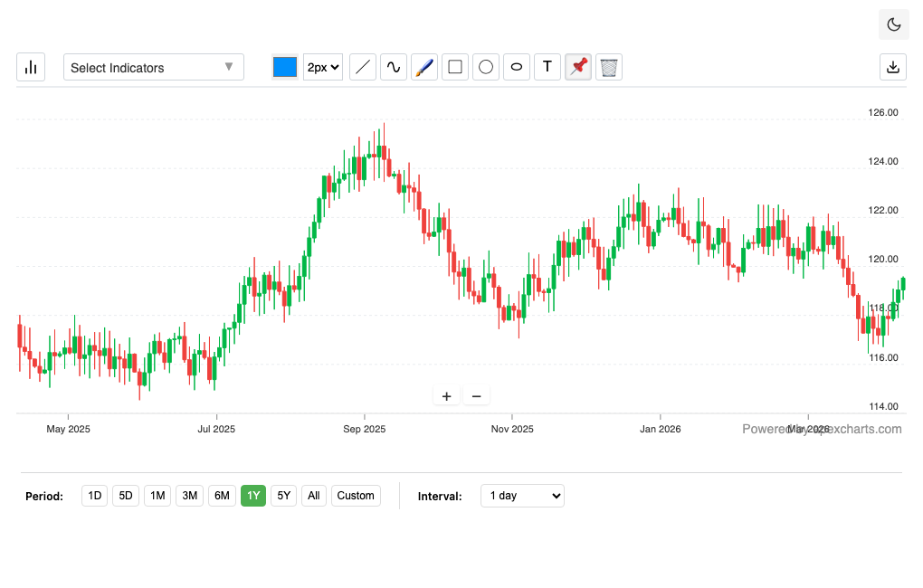Select the text annotation tool

pos(547,67)
